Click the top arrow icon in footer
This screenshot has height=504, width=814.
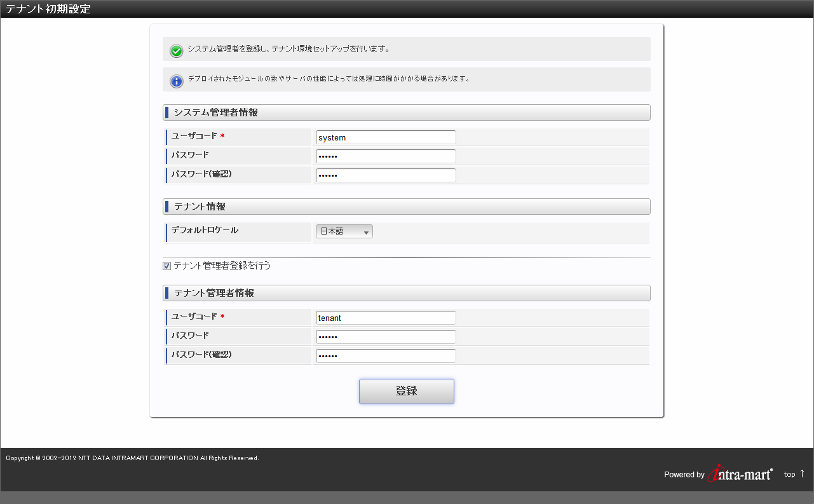(x=802, y=473)
